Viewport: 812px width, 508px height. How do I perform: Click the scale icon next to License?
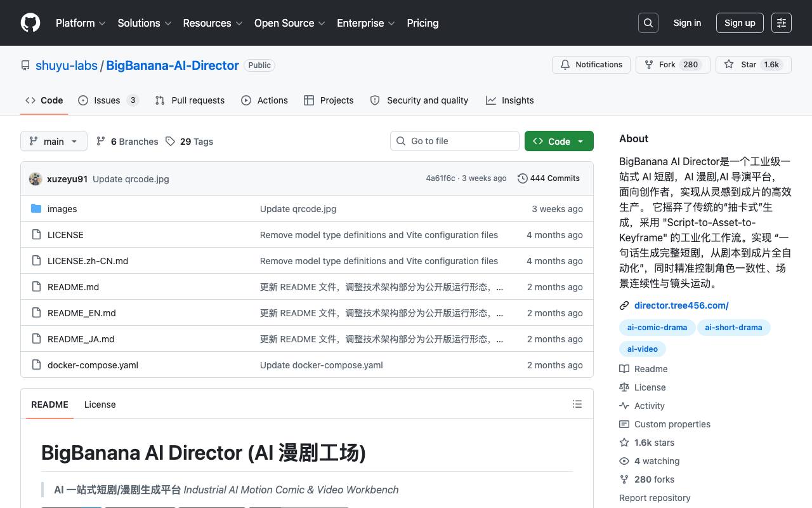(x=624, y=387)
